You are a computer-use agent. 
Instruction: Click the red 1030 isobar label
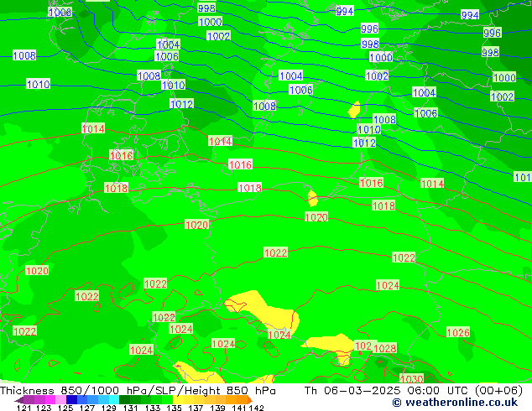click(x=412, y=378)
